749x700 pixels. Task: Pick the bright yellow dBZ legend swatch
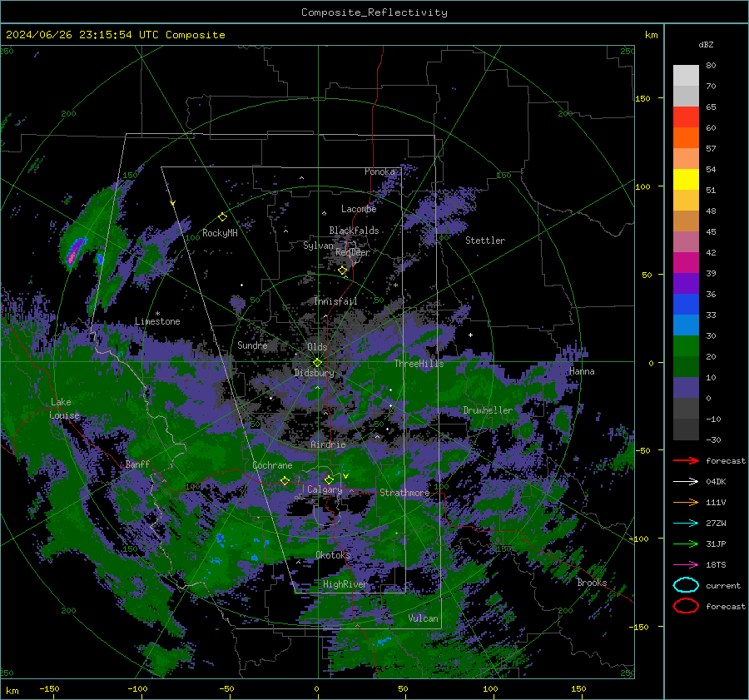click(686, 180)
